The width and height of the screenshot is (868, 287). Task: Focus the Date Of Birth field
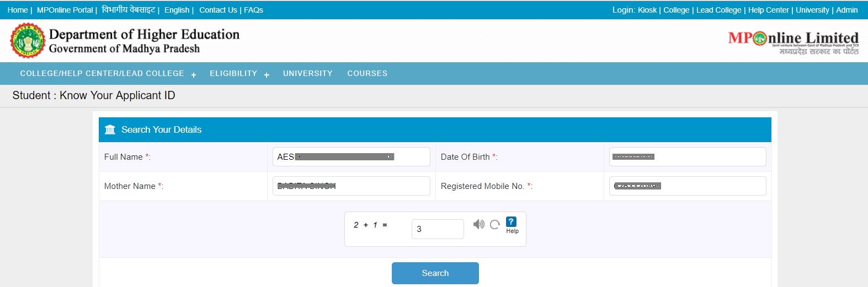[x=687, y=157]
